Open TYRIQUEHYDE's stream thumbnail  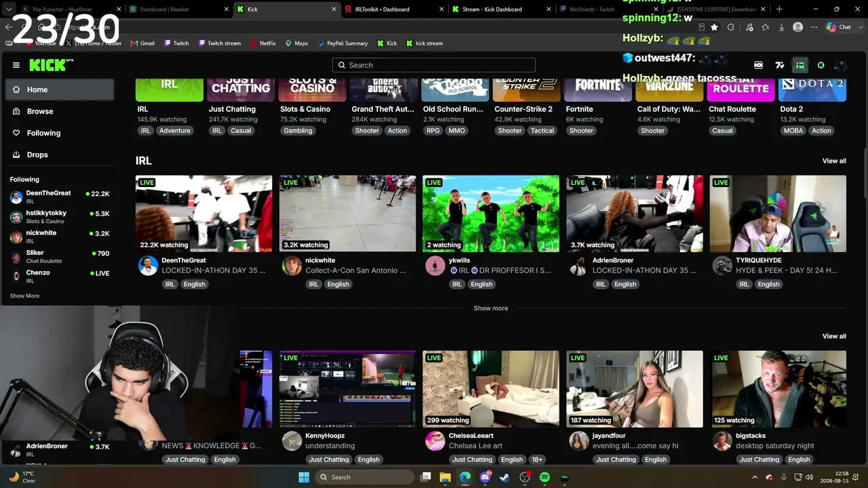click(x=778, y=213)
